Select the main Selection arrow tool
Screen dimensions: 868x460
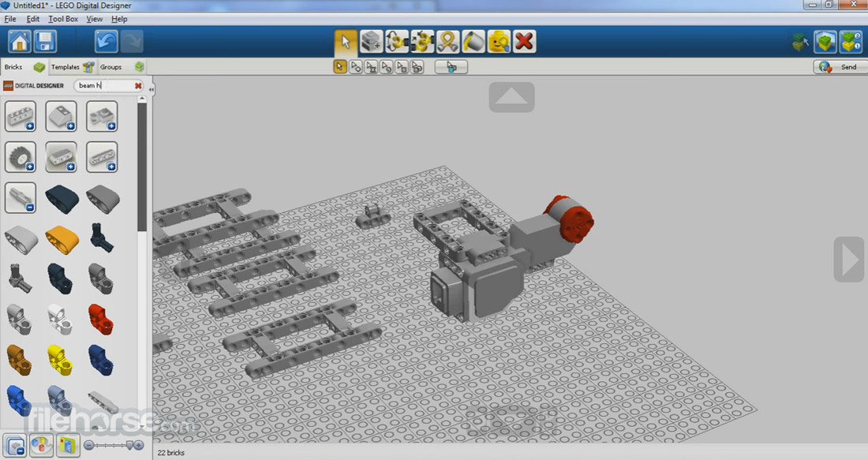pos(346,42)
